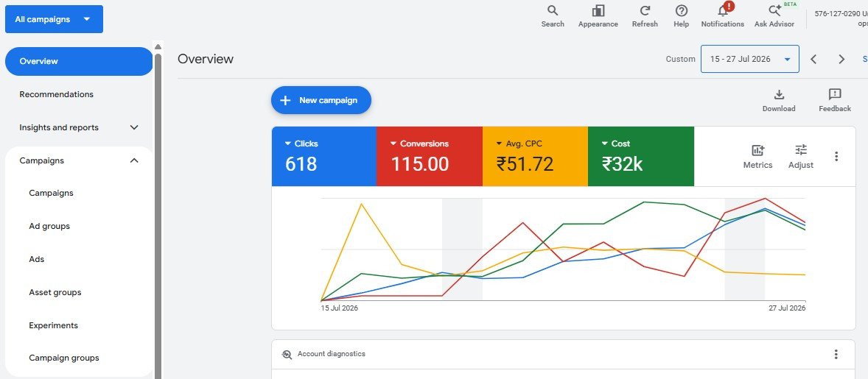This screenshot has width=868, height=379.
Task: Open Ad groups in the sidebar
Action: pyautogui.click(x=49, y=227)
